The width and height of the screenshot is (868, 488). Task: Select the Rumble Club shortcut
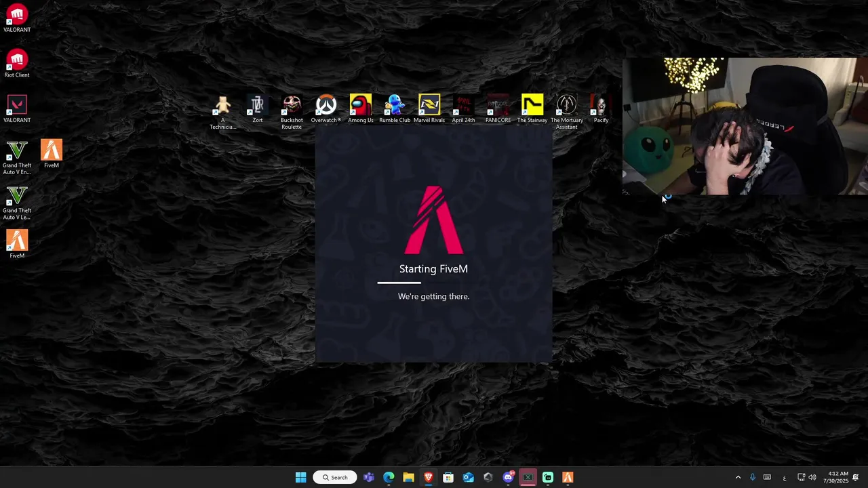tap(395, 109)
